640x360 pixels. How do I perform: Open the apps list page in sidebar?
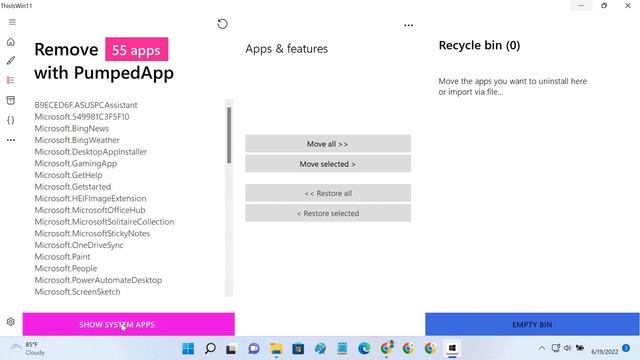pos(11,80)
